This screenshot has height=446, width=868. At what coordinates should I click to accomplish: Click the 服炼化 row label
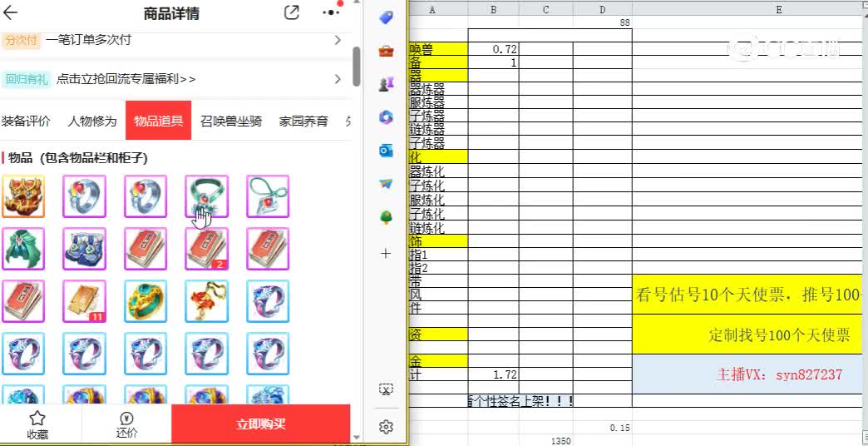(438, 200)
